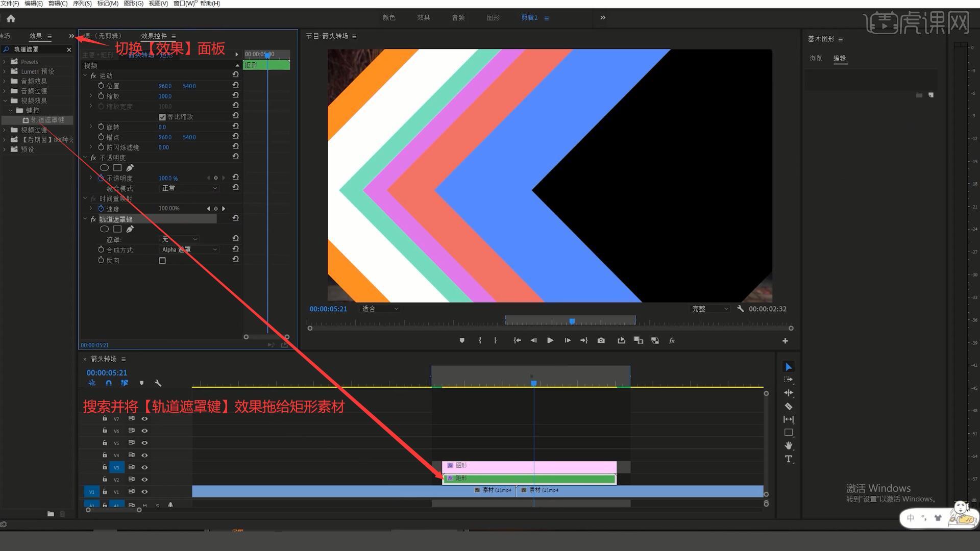Open playback resolution dropdown
980x551 pixels.
point(710,309)
